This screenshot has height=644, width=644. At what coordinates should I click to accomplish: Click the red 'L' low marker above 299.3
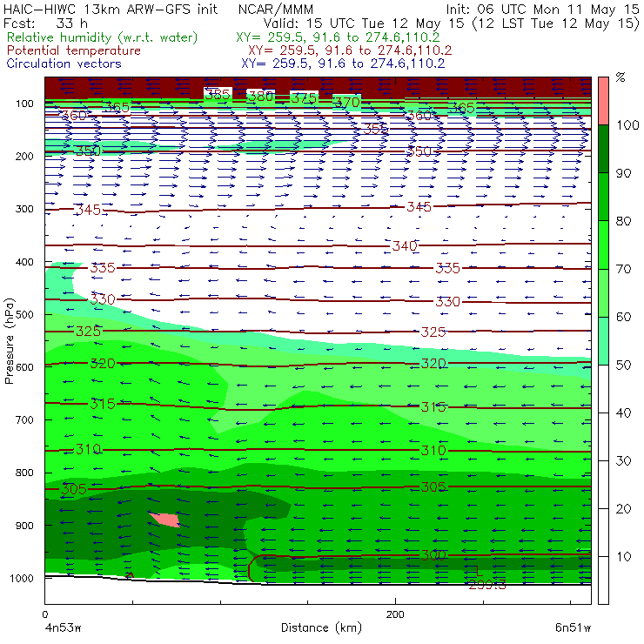coord(479,571)
